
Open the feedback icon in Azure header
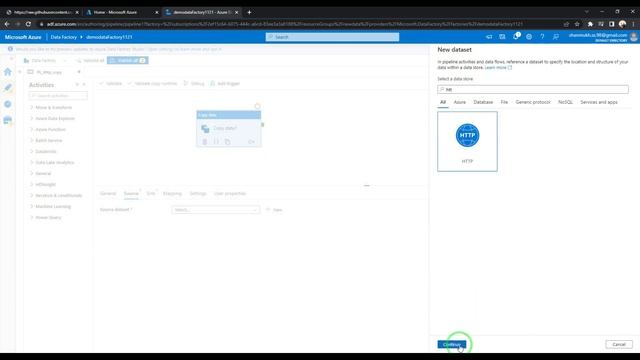click(556, 37)
